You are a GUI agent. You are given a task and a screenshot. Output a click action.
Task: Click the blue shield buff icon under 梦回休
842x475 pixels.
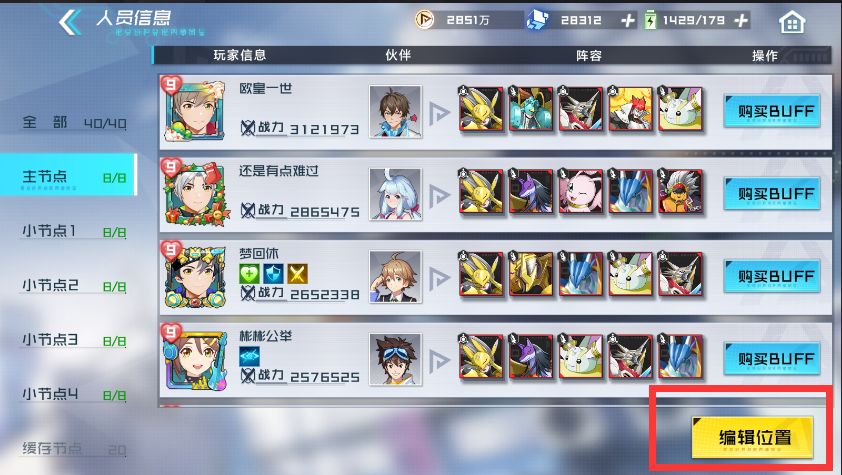click(x=273, y=274)
